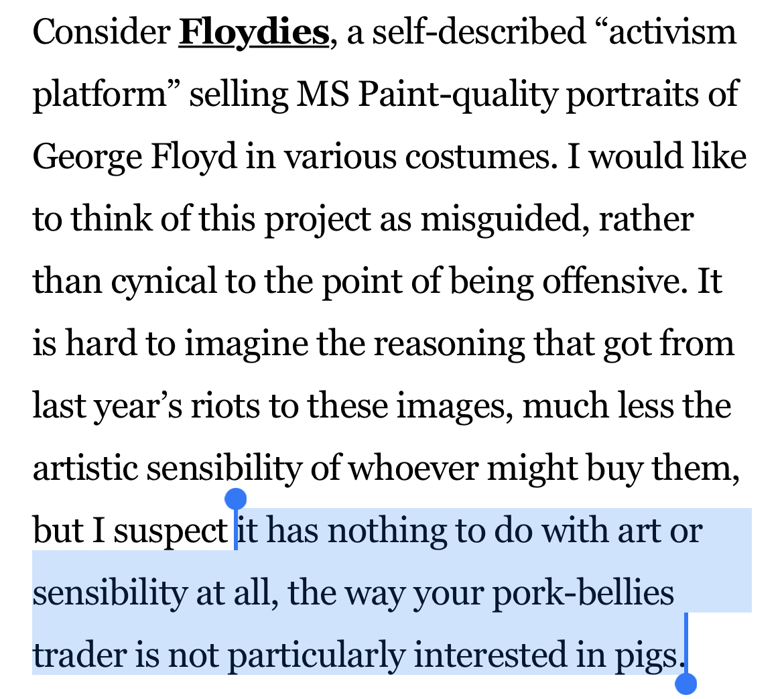Screen dimensions: 784x699
Task: Tap the word "pork-bellies" in selected text
Action: tap(583, 594)
